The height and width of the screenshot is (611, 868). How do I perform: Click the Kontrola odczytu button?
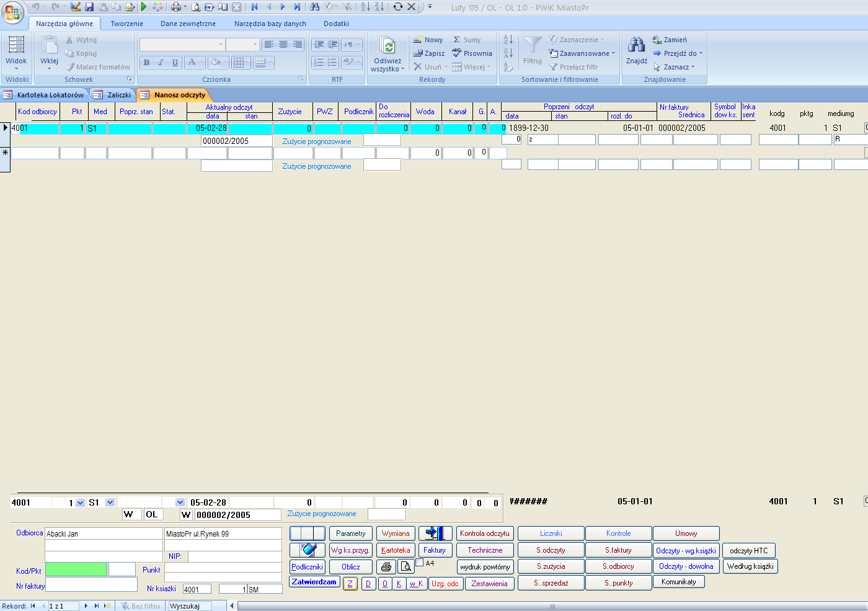coord(485,533)
